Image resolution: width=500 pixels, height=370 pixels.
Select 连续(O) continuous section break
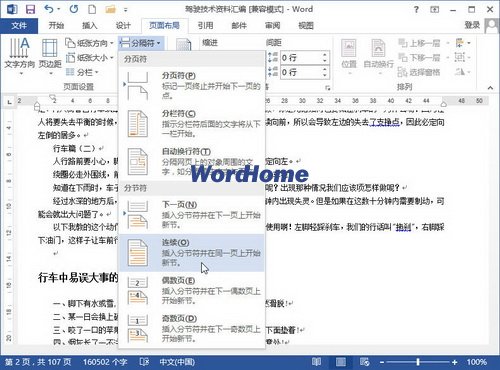[x=192, y=253]
